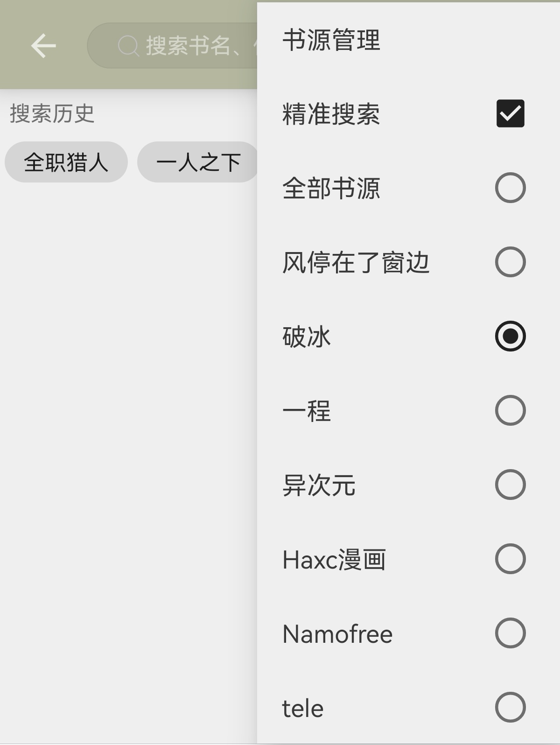Image resolution: width=560 pixels, height=745 pixels.
Task: Enable the Namofree book source
Action: point(510,634)
